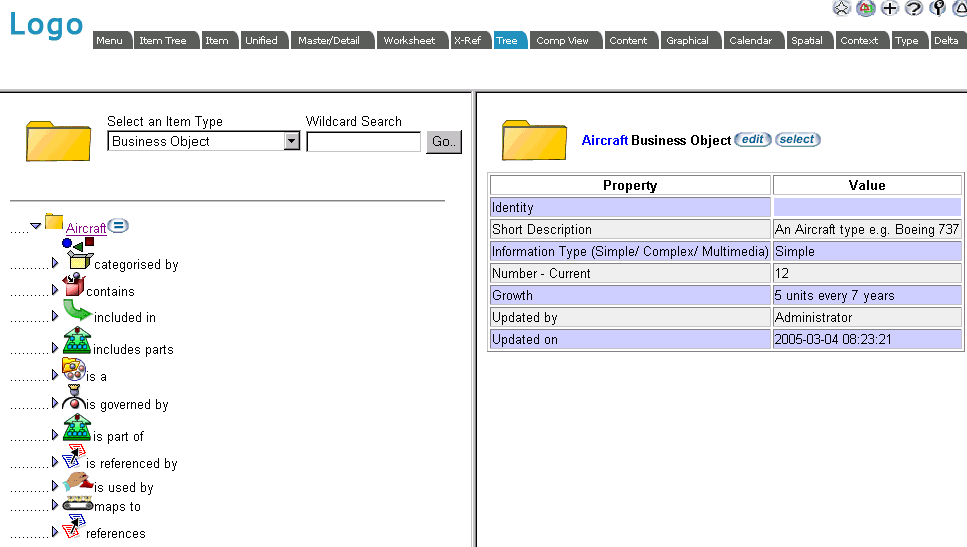The height and width of the screenshot is (547, 967).
Task: Open the Select an Item Type dropdown
Action: [291, 142]
